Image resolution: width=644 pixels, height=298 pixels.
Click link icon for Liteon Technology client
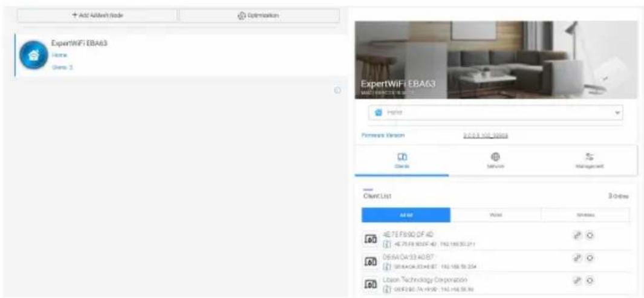(577, 280)
